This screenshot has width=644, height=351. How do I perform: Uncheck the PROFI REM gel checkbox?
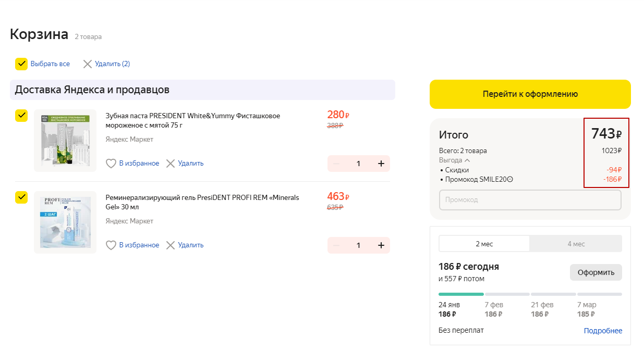click(x=21, y=197)
